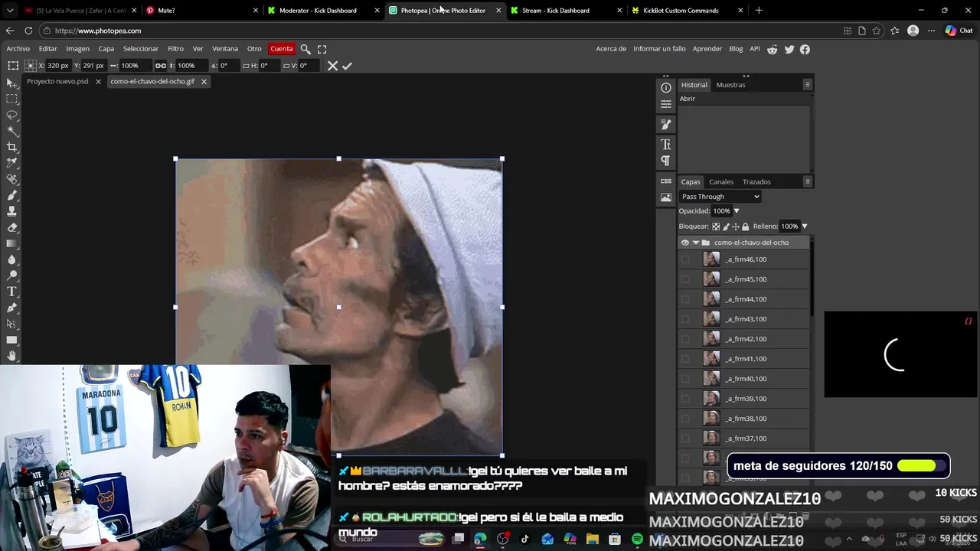Open the CSS panel icon
Image resolution: width=980 pixels, height=551 pixels.
pyautogui.click(x=666, y=181)
